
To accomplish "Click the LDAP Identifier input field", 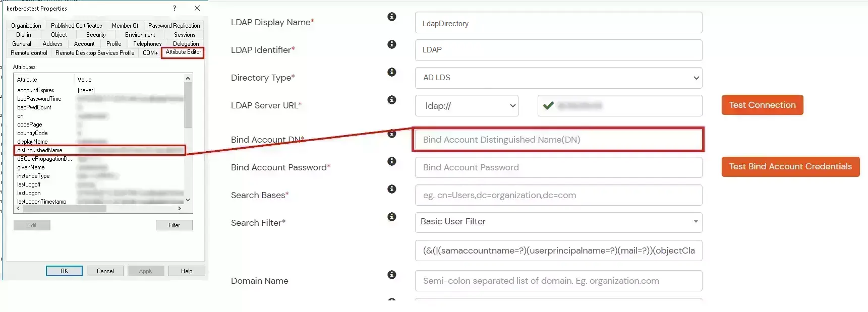I will [x=558, y=50].
